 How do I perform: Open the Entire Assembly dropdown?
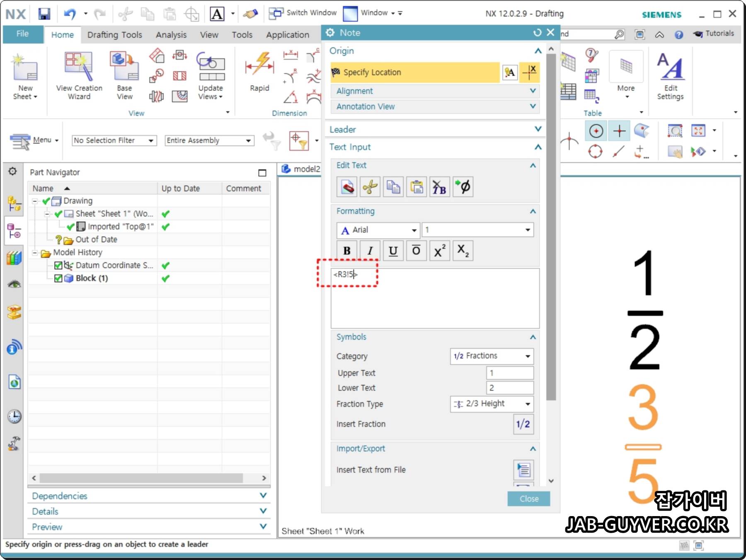(209, 141)
